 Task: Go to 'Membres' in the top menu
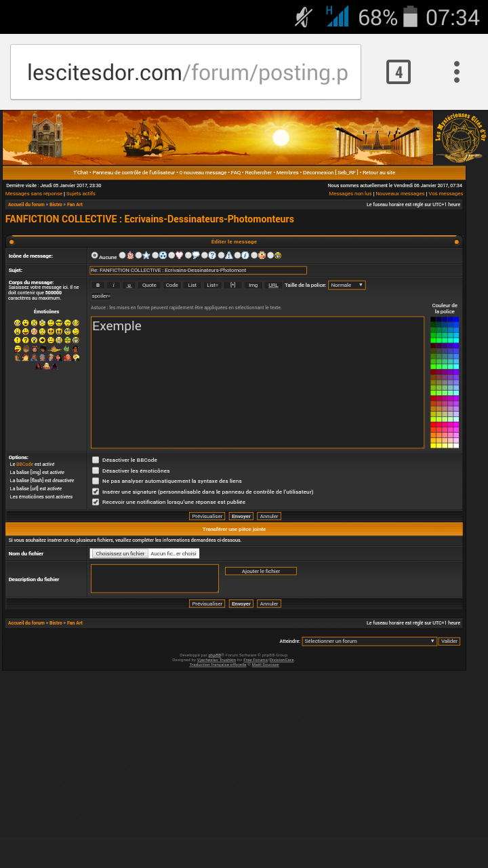pyautogui.click(x=287, y=173)
